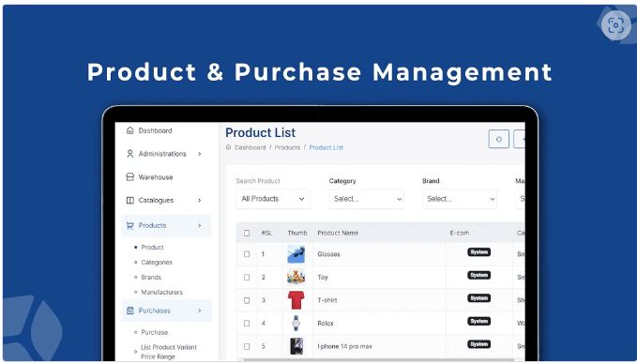
Task: Select the Categories submenu item
Action: tap(157, 262)
